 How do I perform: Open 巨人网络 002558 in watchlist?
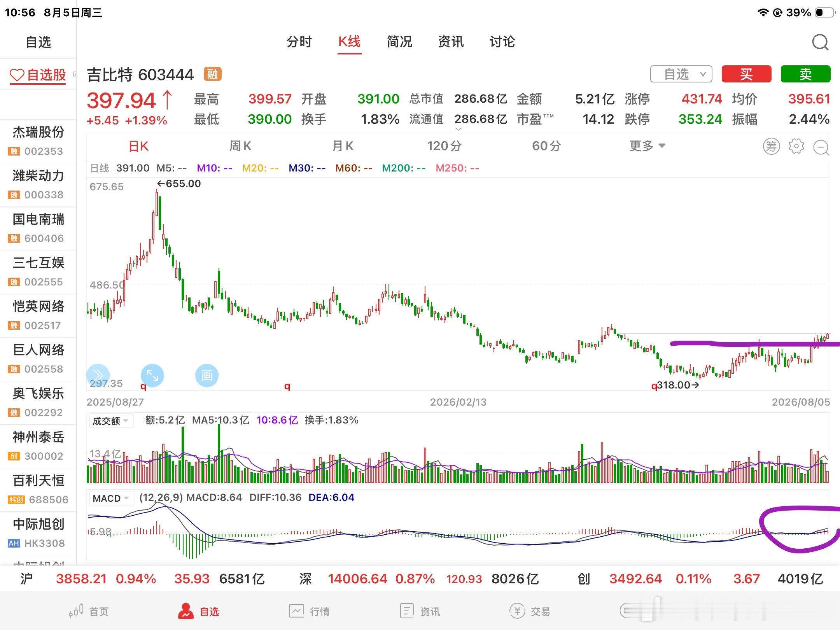tap(38, 359)
